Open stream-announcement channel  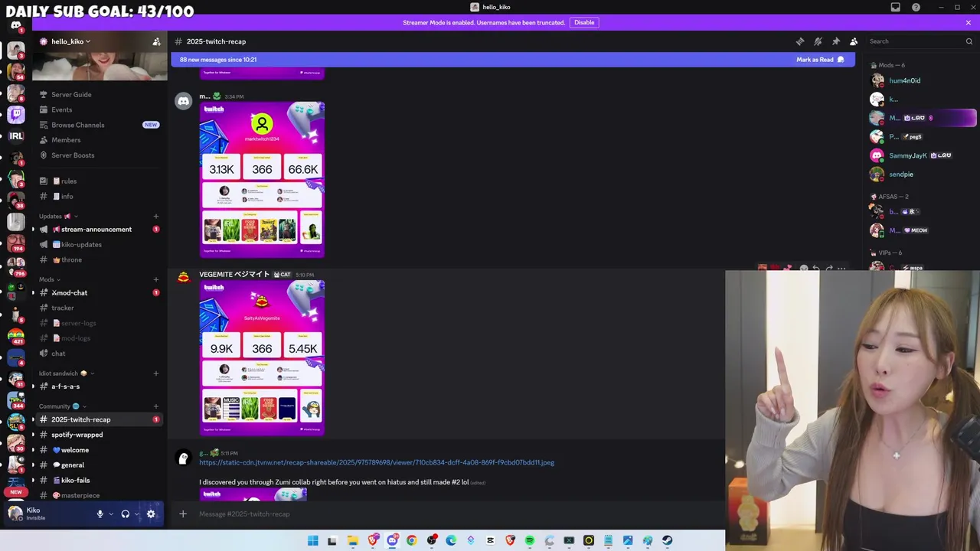tap(100, 230)
